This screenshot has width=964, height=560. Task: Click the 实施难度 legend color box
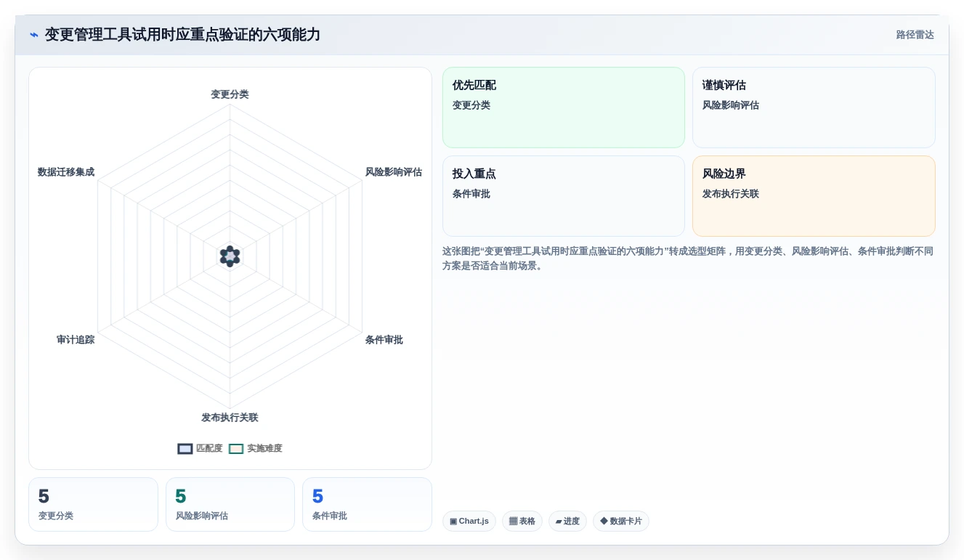pos(236,449)
